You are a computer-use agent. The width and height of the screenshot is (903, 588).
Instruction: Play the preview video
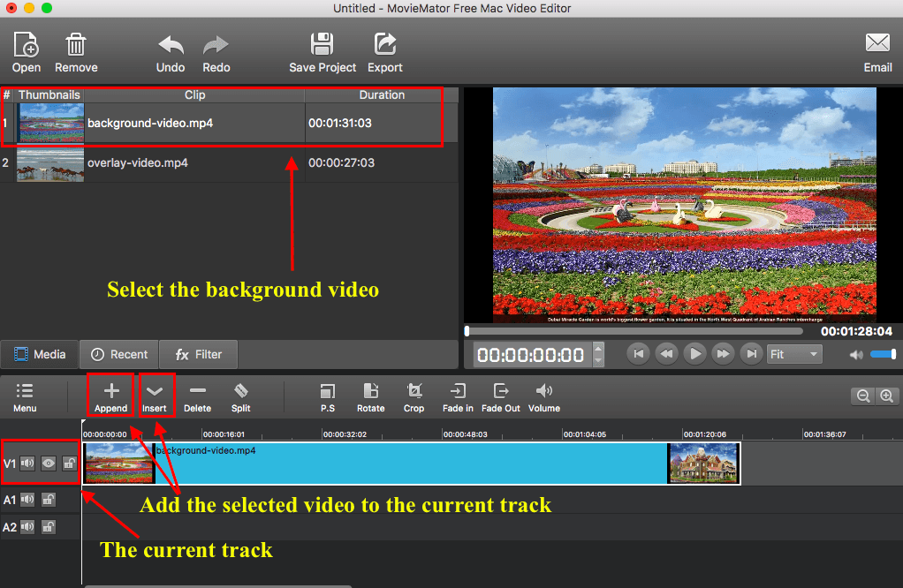(x=695, y=354)
